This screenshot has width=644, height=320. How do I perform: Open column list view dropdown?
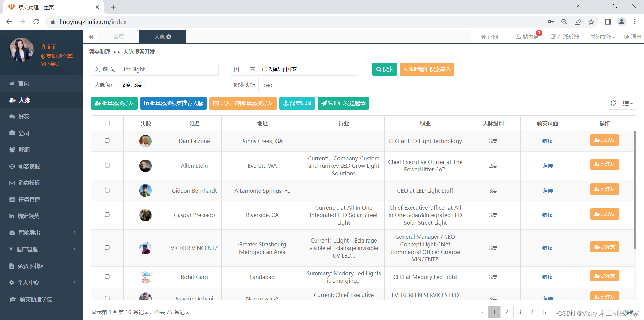pos(628,103)
